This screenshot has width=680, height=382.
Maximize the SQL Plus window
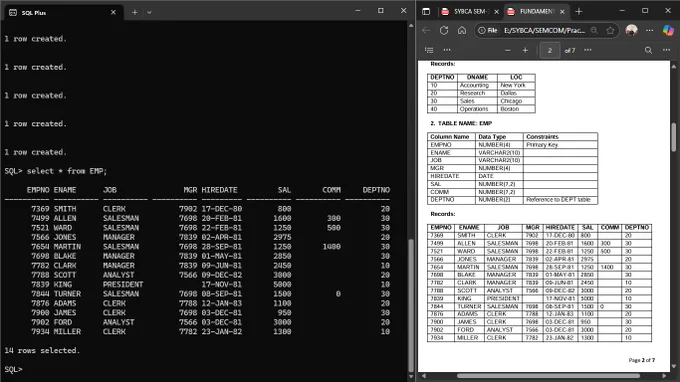point(380,11)
